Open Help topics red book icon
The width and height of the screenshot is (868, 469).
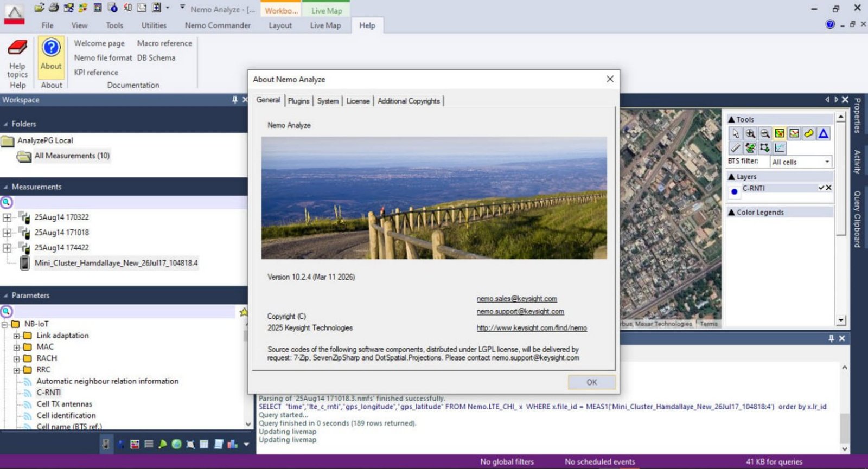point(17,48)
